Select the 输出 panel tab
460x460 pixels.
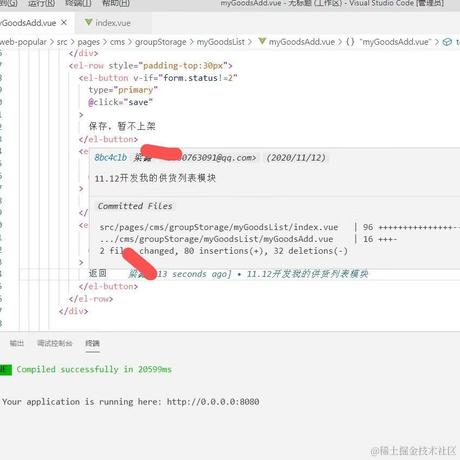[x=16, y=343]
